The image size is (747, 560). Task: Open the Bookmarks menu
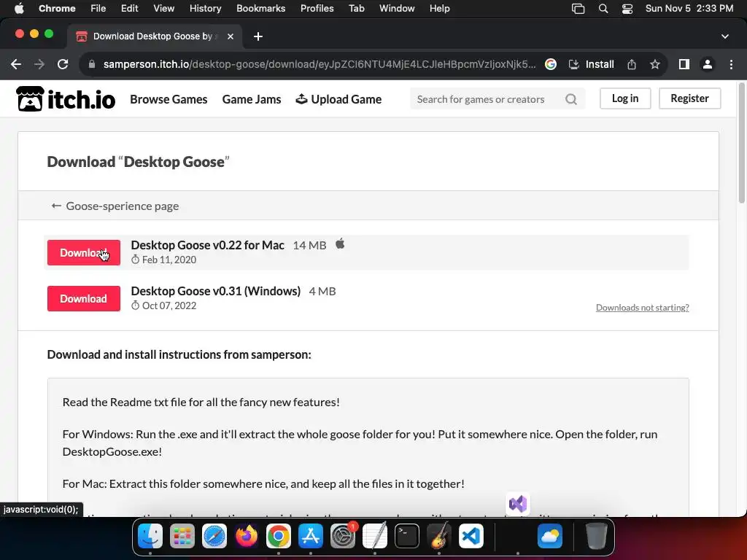(x=260, y=9)
